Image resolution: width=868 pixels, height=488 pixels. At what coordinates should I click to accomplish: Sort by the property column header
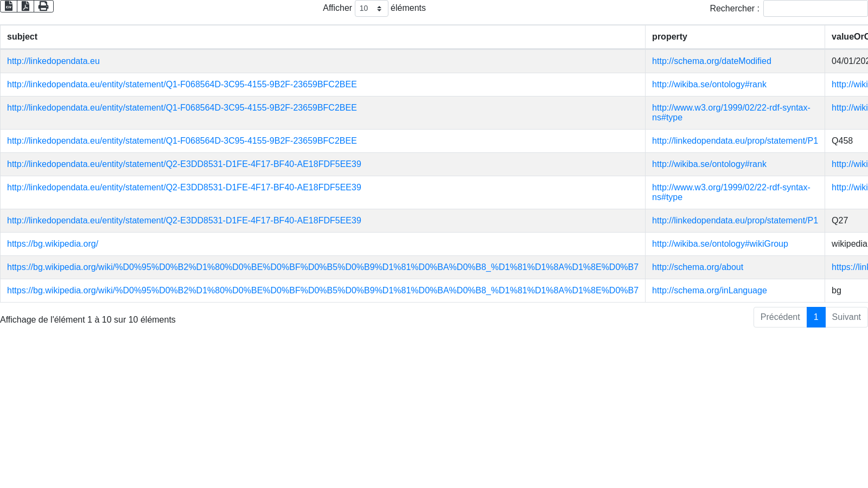[x=669, y=37]
